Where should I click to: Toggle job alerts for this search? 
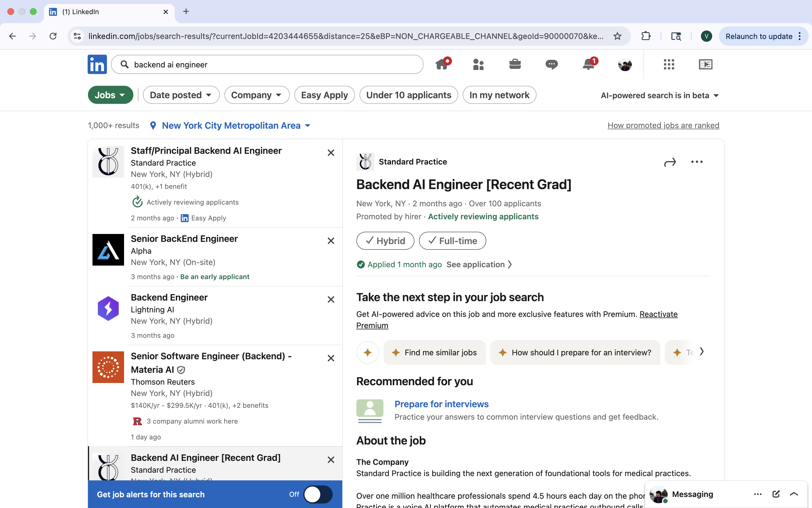pyautogui.click(x=318, y=494)
